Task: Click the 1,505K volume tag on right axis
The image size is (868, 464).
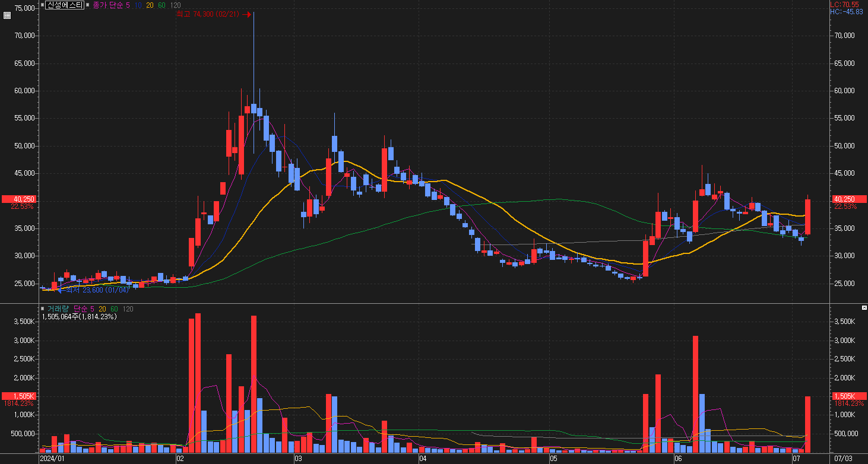Action: tap(850, 396)
